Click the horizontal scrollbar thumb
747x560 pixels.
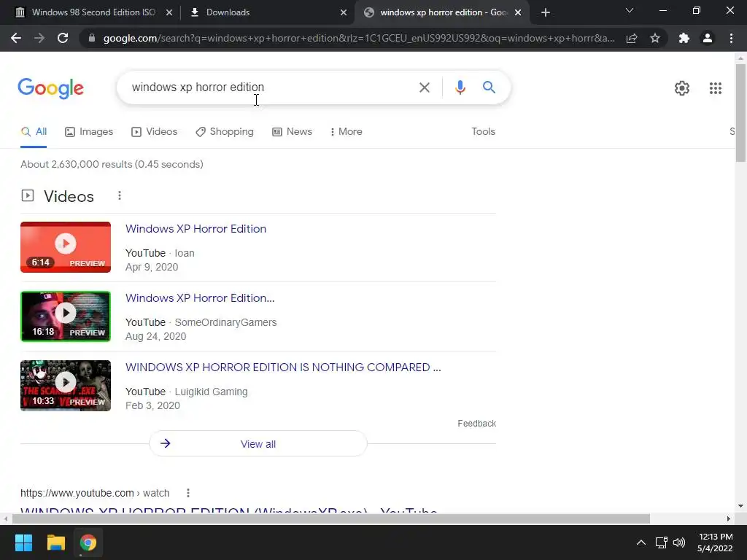click(x=331, y=518)
